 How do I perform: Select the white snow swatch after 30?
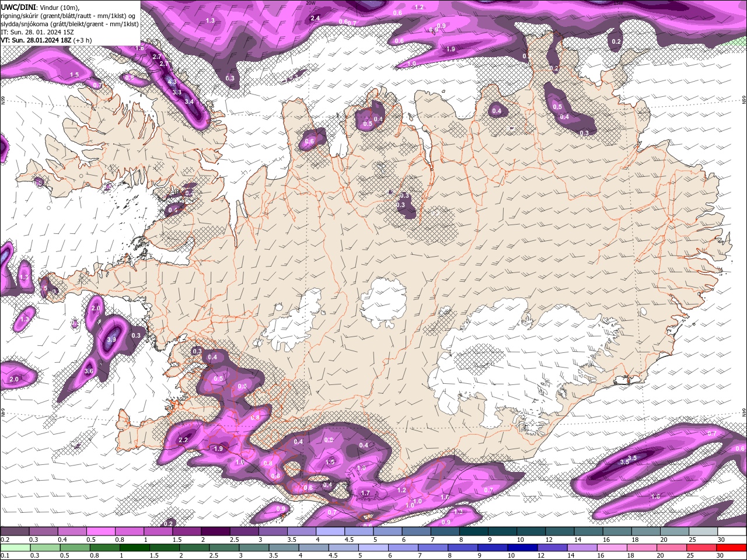[732, 531]
